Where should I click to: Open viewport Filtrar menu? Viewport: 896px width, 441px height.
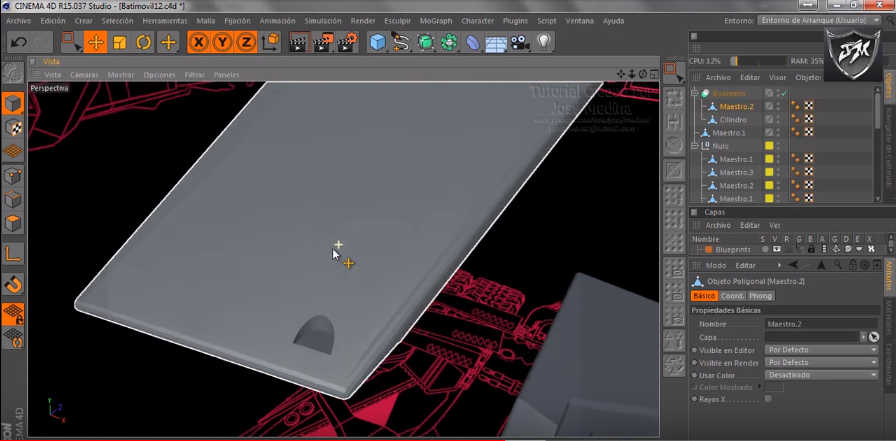[194, 75]
